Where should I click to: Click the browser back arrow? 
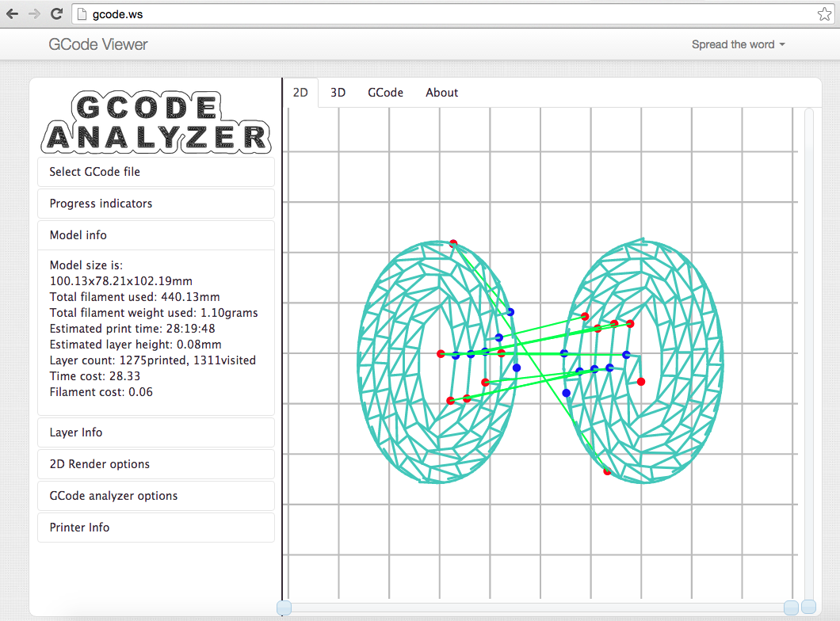coord(12,13)
